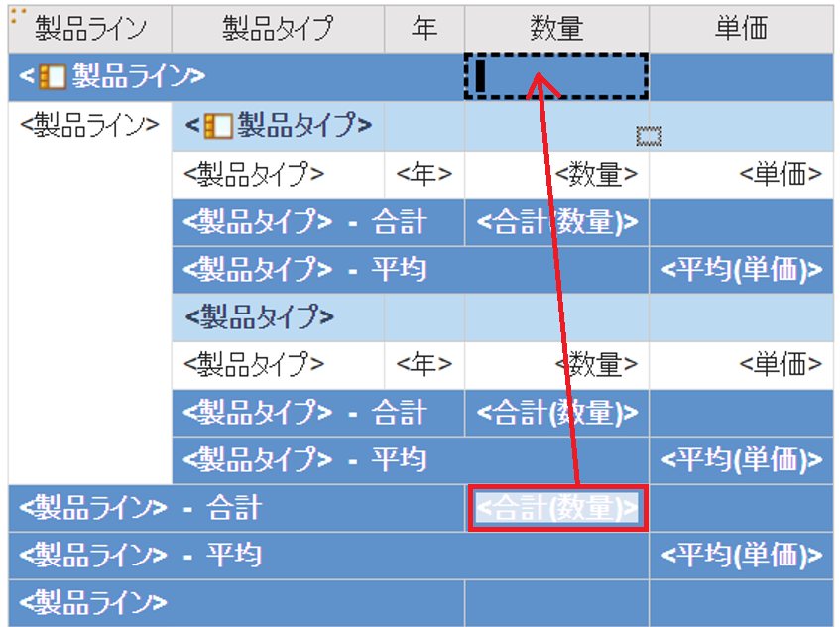Select <平均(単価)> in 製品ライン 平均 row
This screenshot has width=840, height=627.
[741, 556]
